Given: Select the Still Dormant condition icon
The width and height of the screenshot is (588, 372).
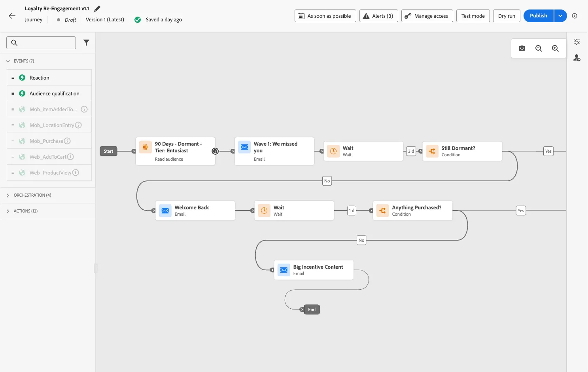Looking at the screenshot, I should [432, 151].
